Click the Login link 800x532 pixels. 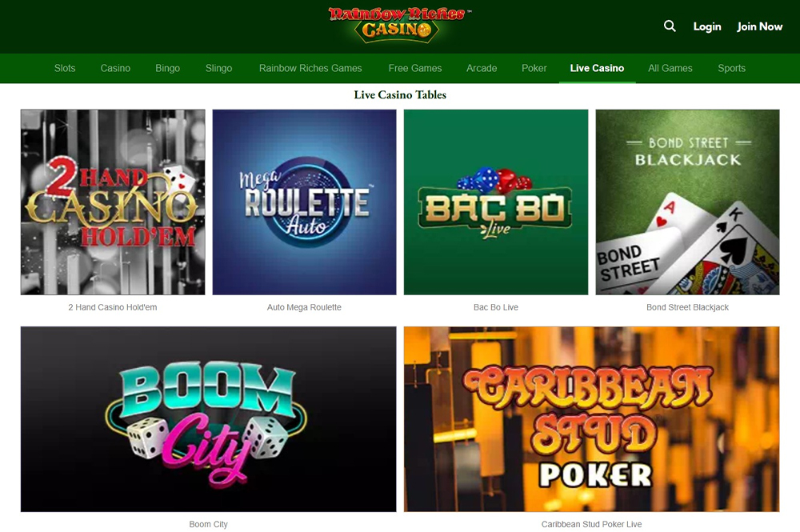pyautogui.click(x=706, y=26)
